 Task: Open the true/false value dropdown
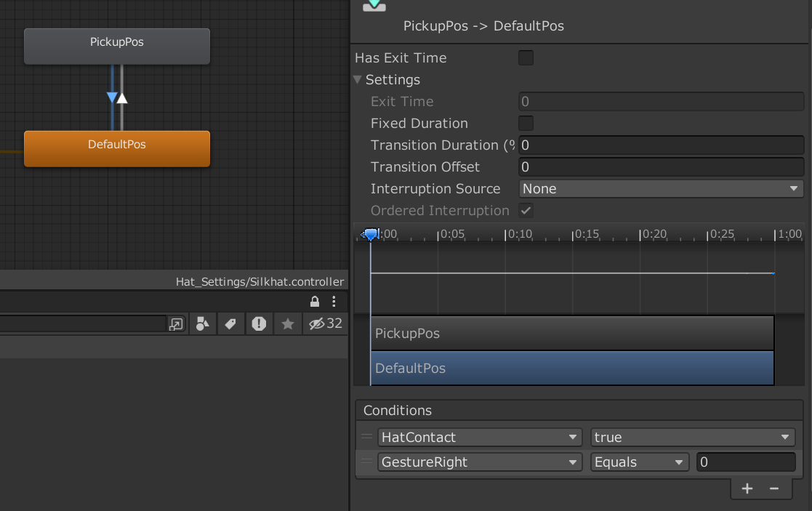[x=692, y=437]
